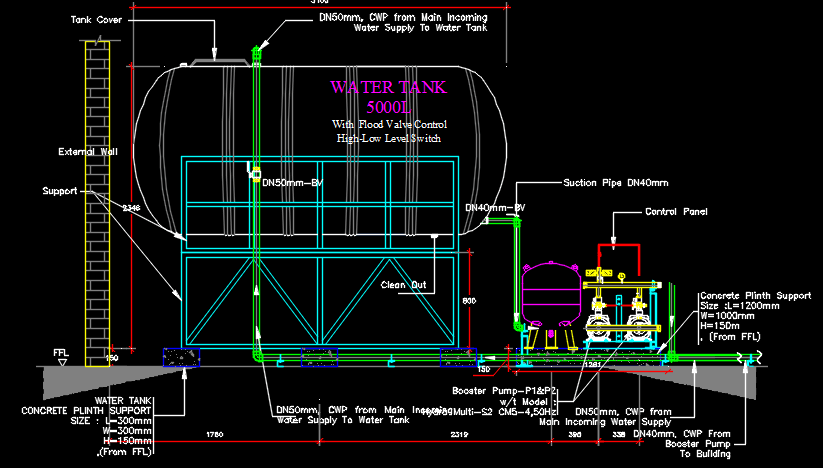
Task: Select the booster pump assembly drawing
Action: tap(622, 312)
